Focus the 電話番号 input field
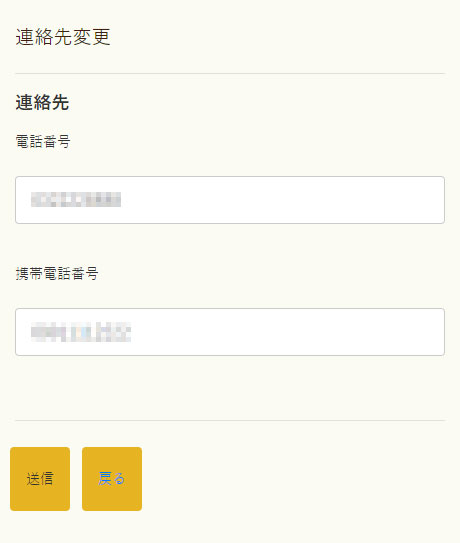 coord(230,200)
